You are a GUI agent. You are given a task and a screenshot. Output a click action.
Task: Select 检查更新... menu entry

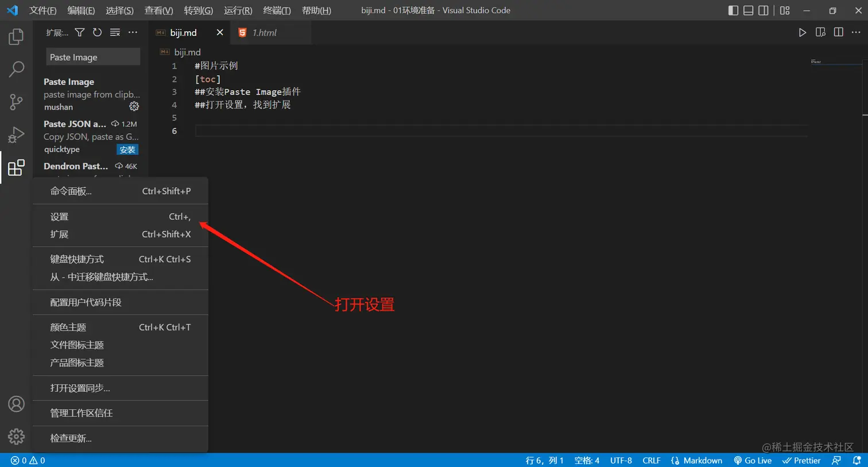(121, 438)
